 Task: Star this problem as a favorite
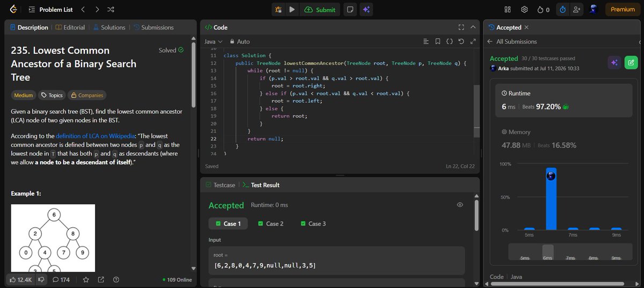[86, 279]
